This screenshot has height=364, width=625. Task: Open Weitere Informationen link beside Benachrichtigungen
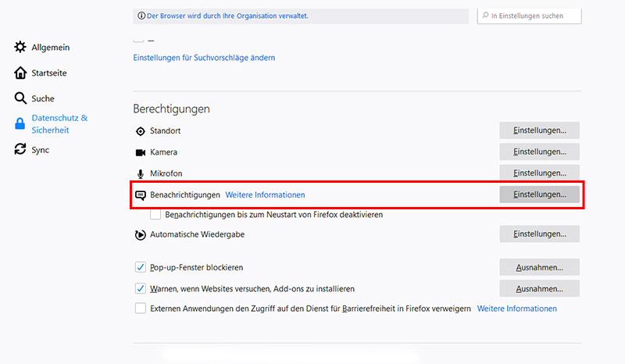(x=265, y=194)
